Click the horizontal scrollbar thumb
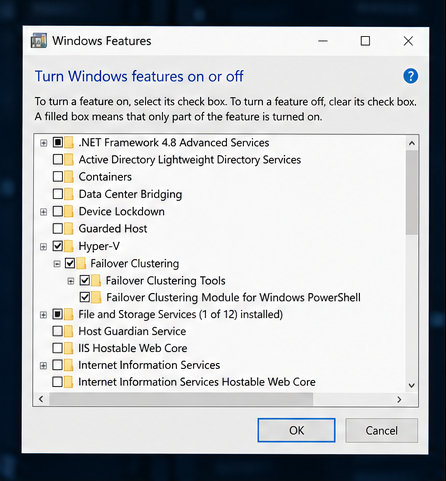Image resolution: width=446 pixels, height=481 pixels. point(181,399)
